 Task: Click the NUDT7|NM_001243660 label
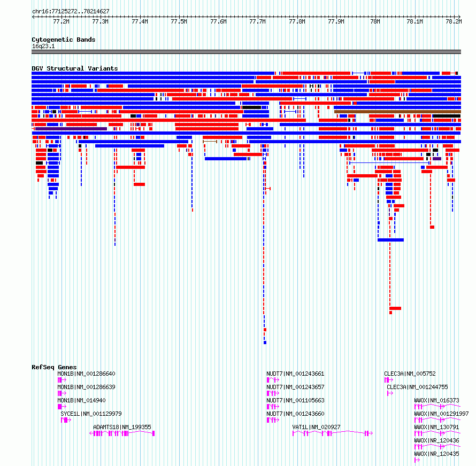coord(295,414)
